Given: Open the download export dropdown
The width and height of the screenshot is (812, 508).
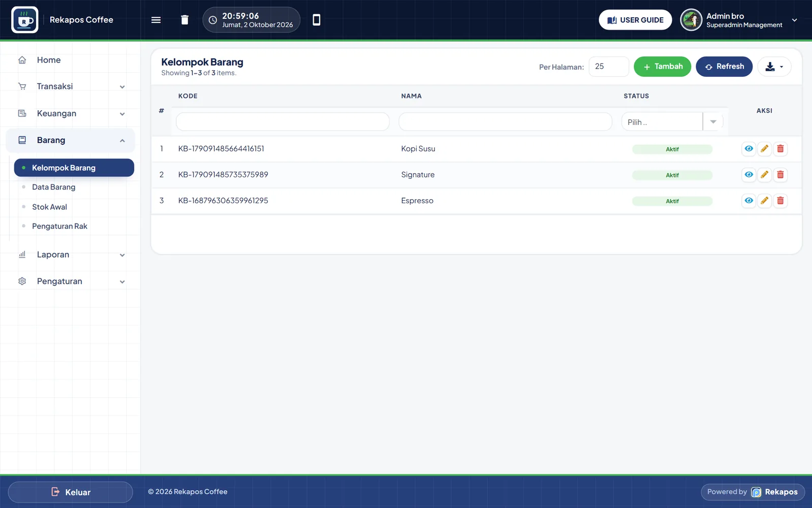Looking at the screenshot, I should click(774, 67).
